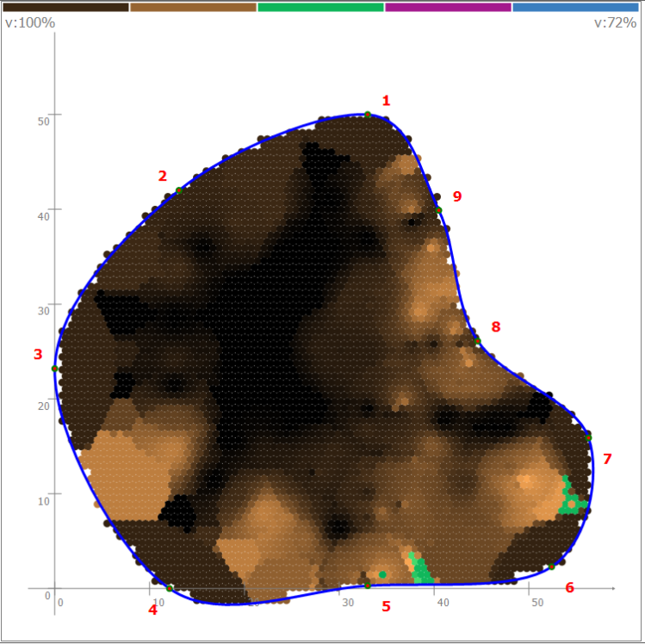Image resolution: width=645 pixels, height=644 pixels.
Task: Select the dark brown color swatch
Action: pos(65,7)
